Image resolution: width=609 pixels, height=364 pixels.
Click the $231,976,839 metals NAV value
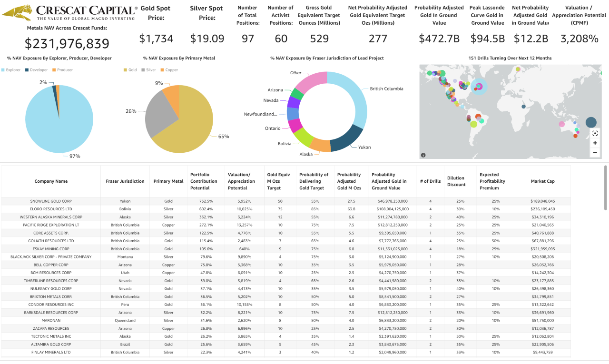click(x=67, y=43)
